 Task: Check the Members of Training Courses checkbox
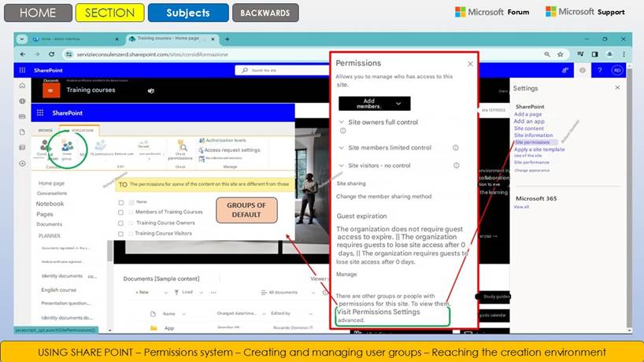[x=120, y=212]
